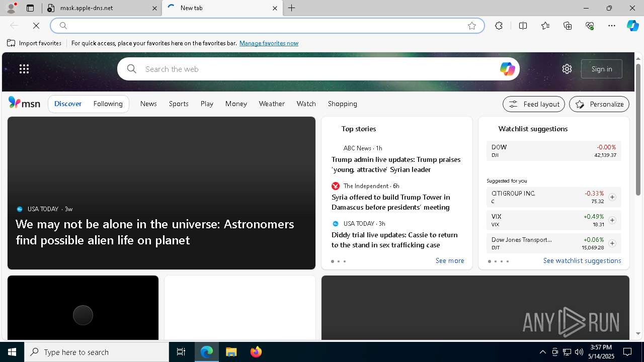Screen dimensions: 644x362
Task: Open Browser essentials heart icon
Action: pos(590,26)
